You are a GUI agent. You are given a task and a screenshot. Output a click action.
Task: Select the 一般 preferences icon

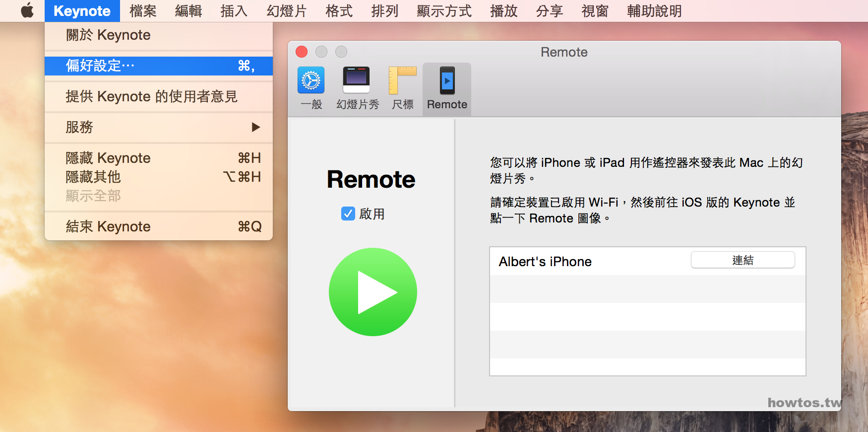click(311, 89)
